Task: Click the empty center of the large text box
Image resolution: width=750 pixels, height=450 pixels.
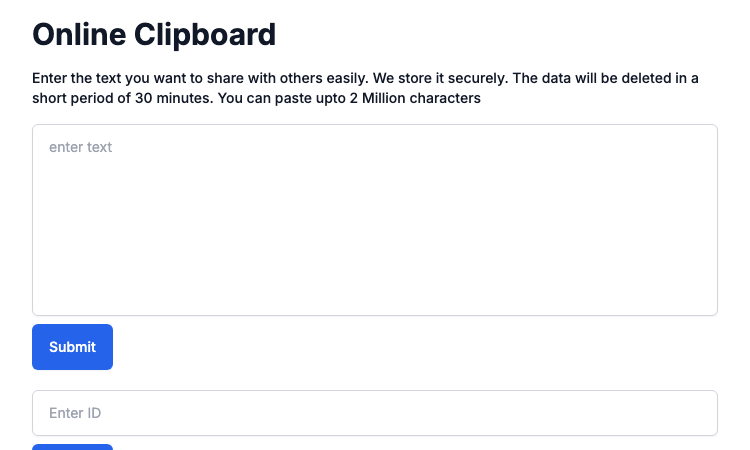Action: [375, 220]
